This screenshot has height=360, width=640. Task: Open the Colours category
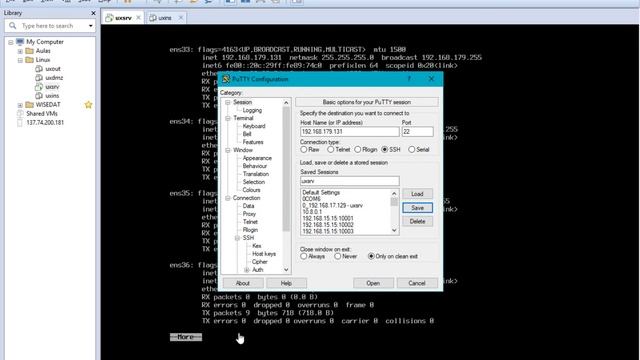coord(251,190)
